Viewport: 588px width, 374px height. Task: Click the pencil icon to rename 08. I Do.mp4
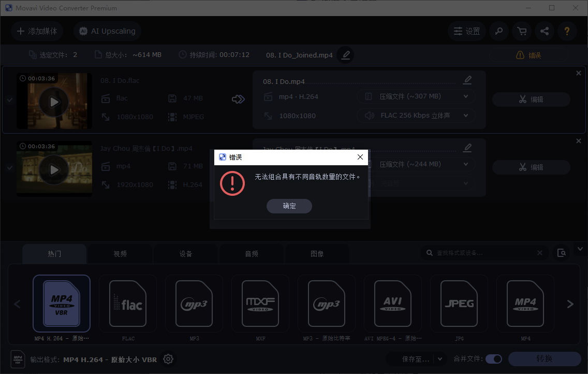[467, 80]
